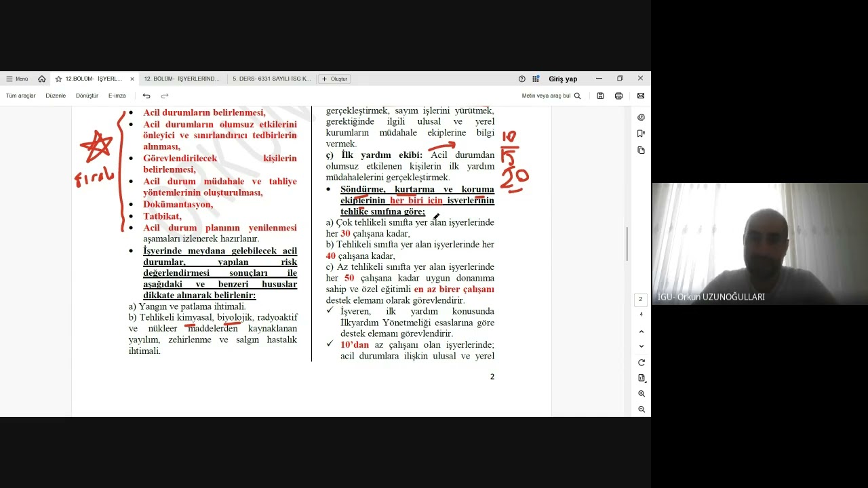Open the AI assistant side panel icon
This screenshot has width=868, height=488.
pos(641,117)
